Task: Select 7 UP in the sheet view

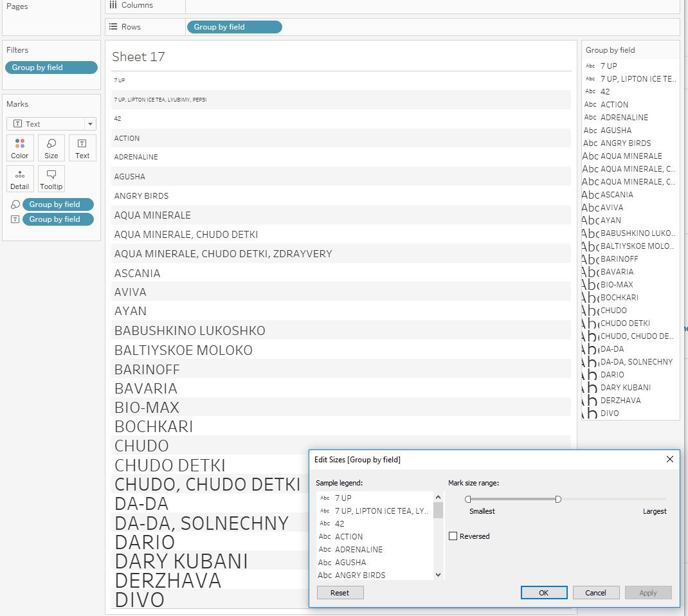Action: tap(120, 80)
